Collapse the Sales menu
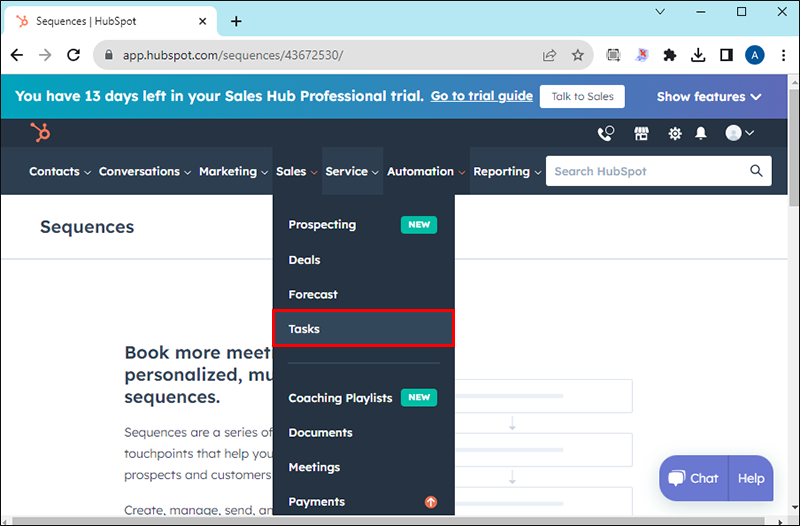 296,171
